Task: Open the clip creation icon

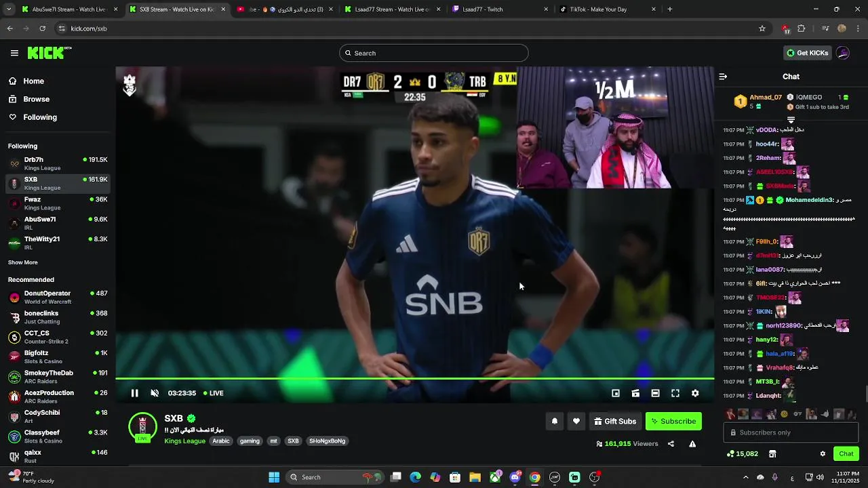Action: (635, 393)
